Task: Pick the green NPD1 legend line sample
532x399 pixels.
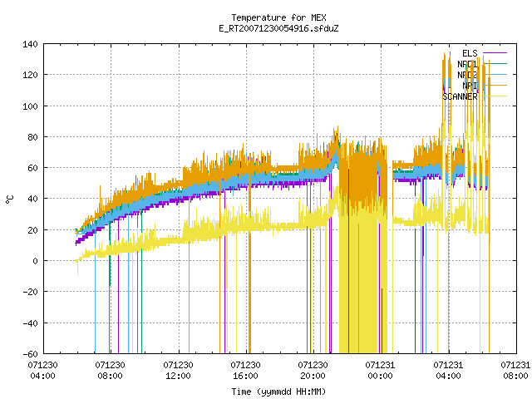Action: point(495,63)
